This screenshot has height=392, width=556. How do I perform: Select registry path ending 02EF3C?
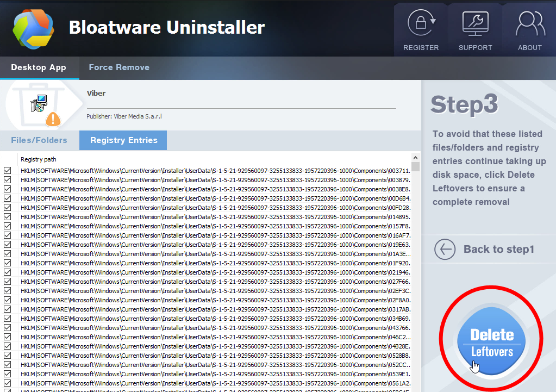point(215,291)
